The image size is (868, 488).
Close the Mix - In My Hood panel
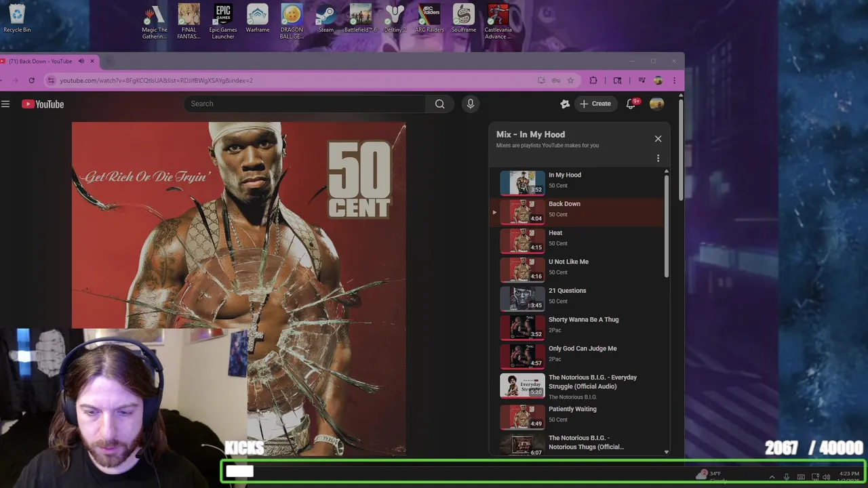click(x=658, y=138)
